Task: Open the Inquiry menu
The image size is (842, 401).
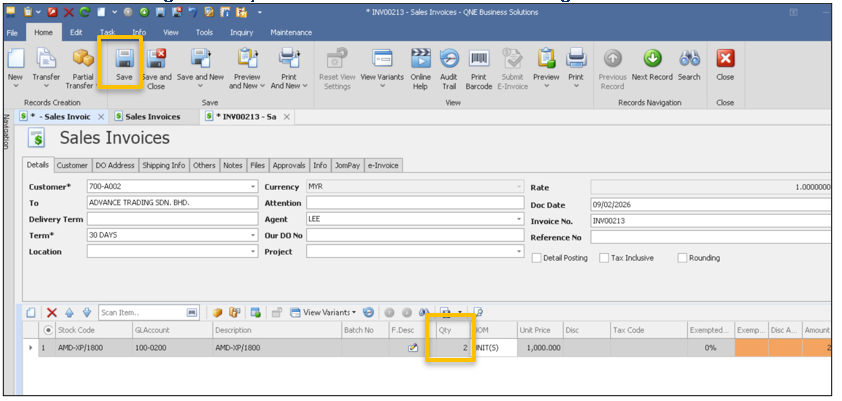Action: pos(241,32)
